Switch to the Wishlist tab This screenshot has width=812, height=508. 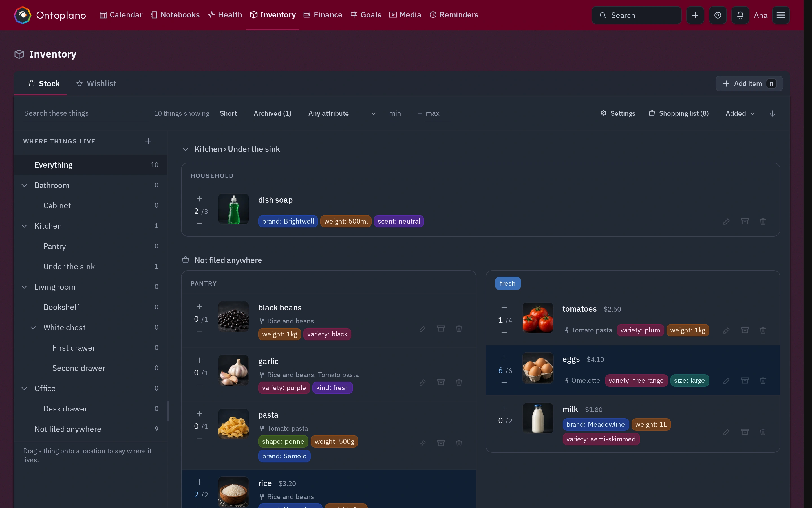point(96,84)
